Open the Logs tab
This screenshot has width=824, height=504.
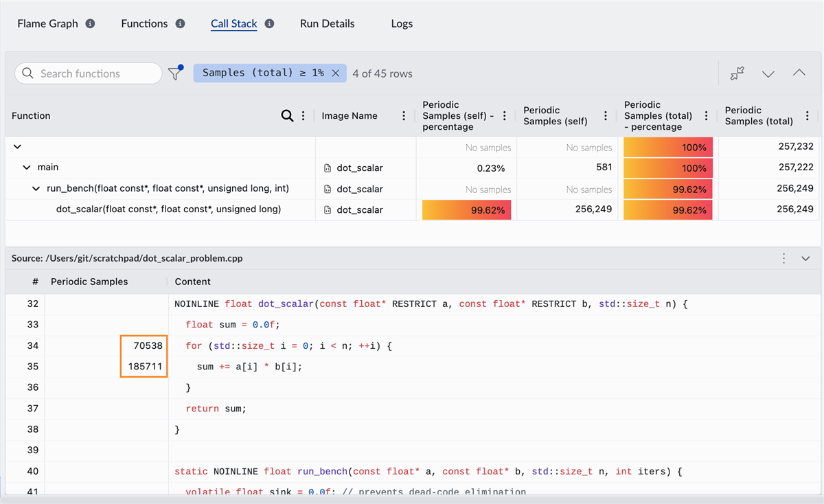click(x=402, y=23)
